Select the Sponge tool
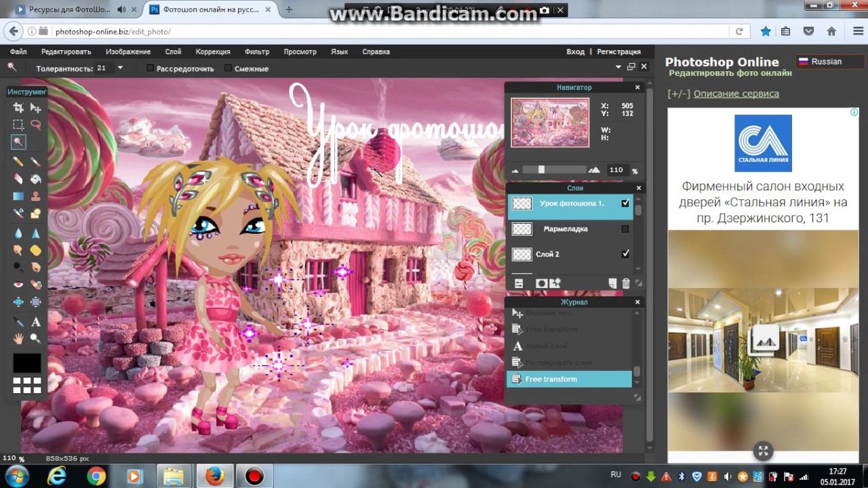868x488 pixels. (x=36, y=251)
